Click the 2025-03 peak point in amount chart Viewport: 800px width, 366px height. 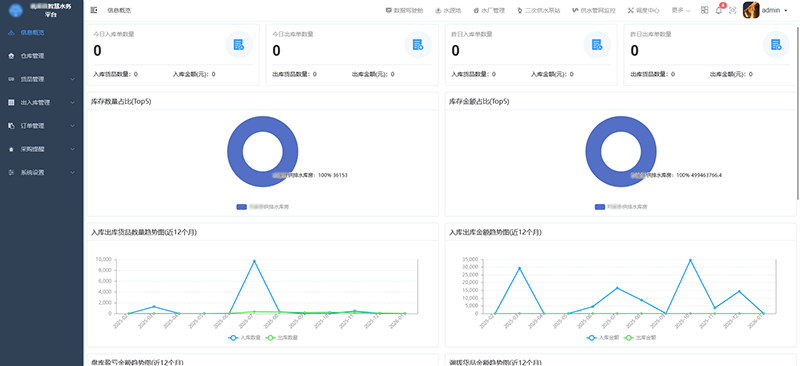[x=519, y=268]
